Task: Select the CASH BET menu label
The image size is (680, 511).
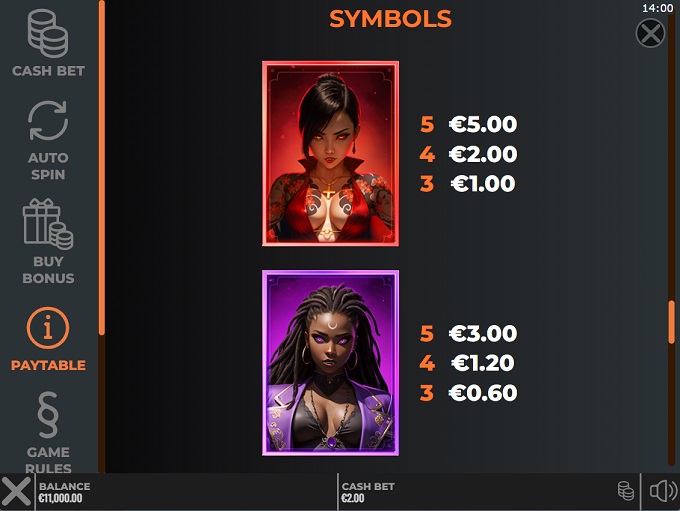Action: tap(48, 71)
